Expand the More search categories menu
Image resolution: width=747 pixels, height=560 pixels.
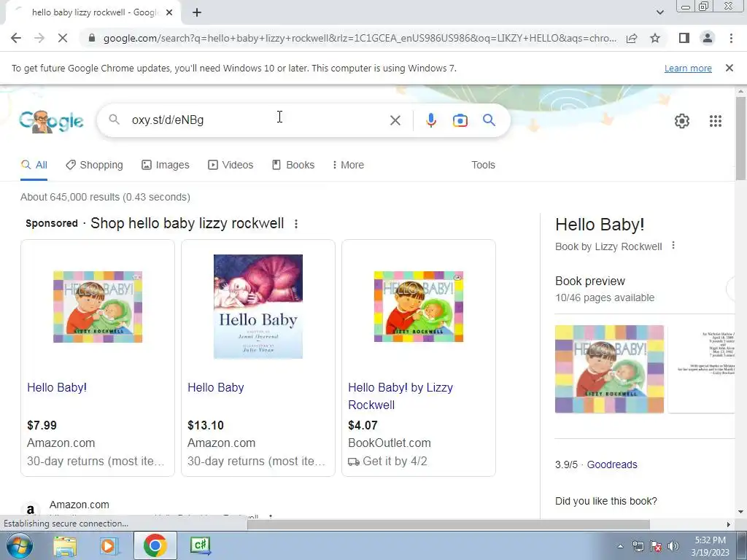pyautogui.click(x=348, y=165)
